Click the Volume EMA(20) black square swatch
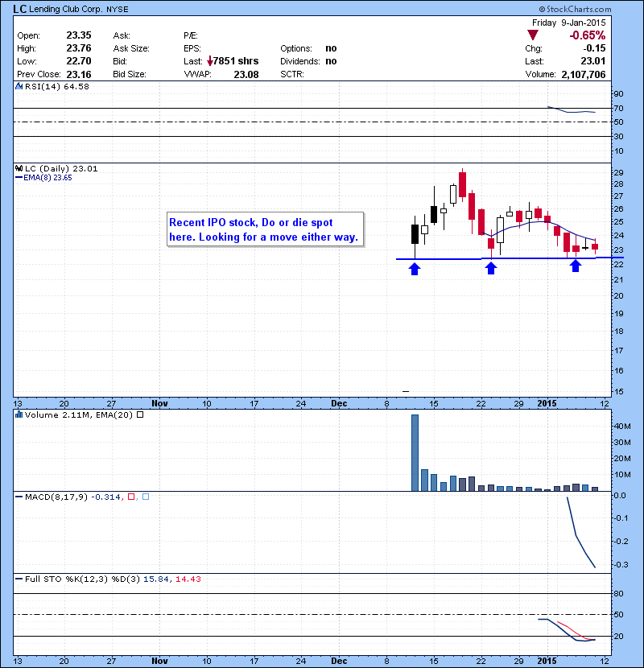This screenshot has height=668, width=644. (140, 414)
